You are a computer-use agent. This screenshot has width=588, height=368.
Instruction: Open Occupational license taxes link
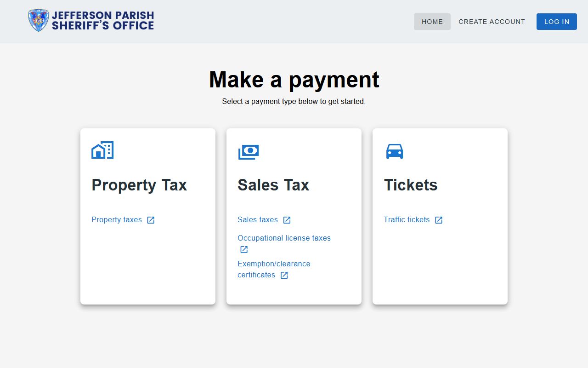284,238
